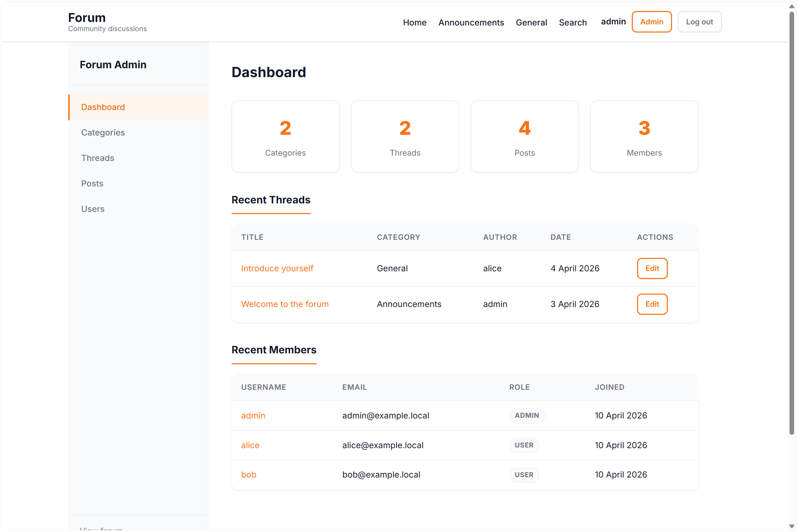Open the 'Introduce yourself' thread
This screenshot has width=798, height=532.
click(277, 268)
